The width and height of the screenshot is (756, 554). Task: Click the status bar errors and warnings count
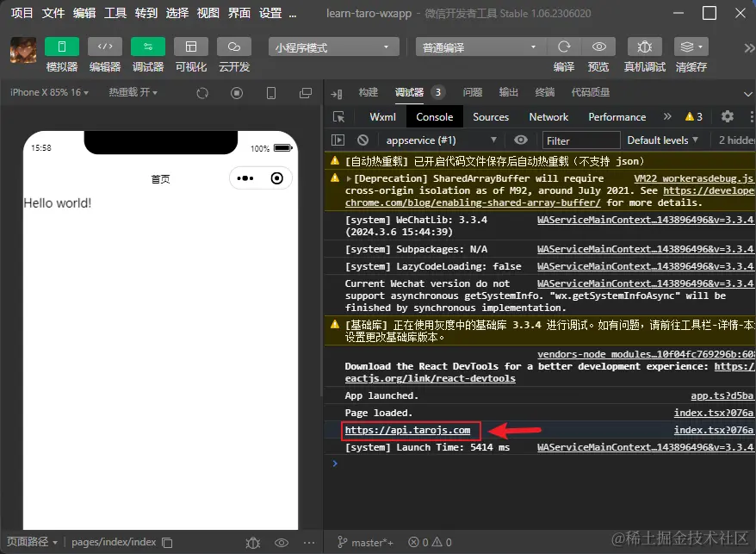point(430,543)
